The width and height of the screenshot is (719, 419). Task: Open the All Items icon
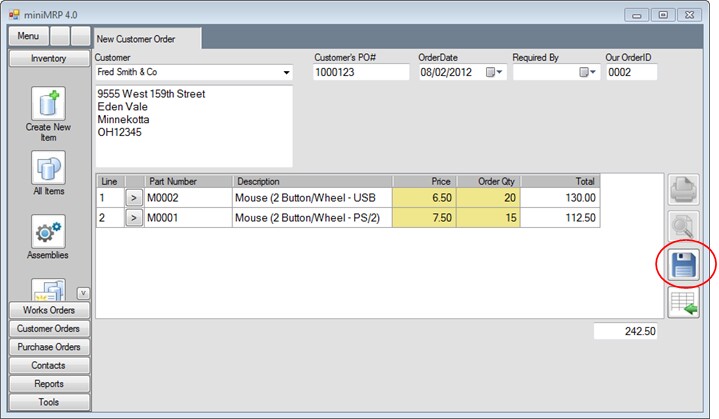pyautogui.click(x=48, y=167)
